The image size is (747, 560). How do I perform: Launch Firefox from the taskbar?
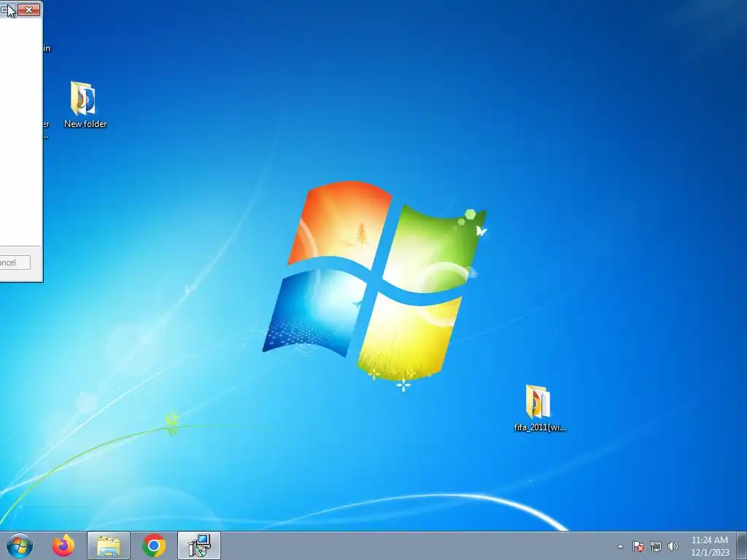(63, 545)
